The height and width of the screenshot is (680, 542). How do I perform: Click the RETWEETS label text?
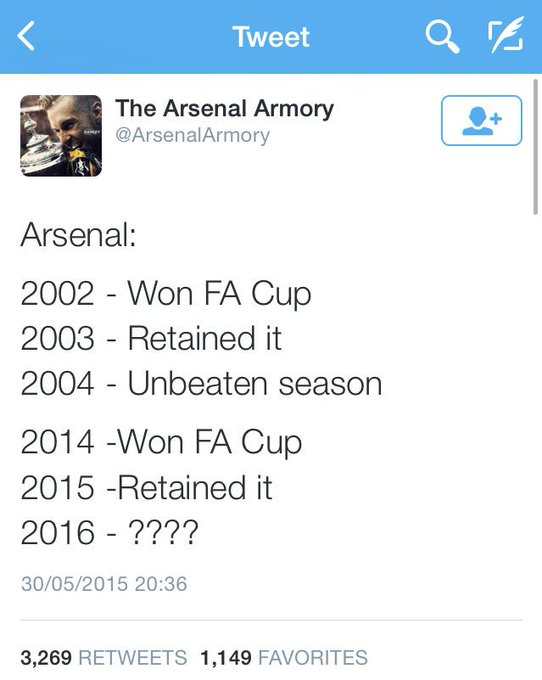point(133,657)
